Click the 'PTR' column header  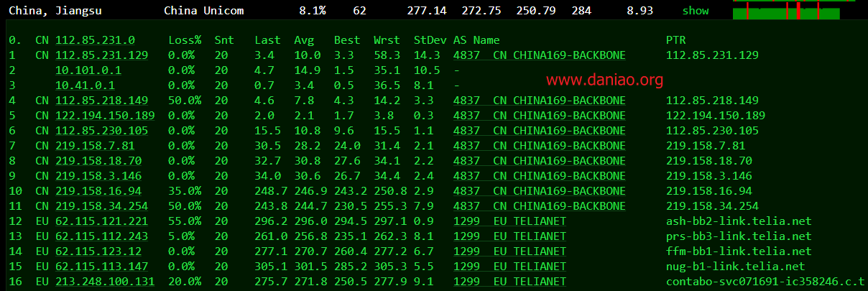click(x=676, y=40)
